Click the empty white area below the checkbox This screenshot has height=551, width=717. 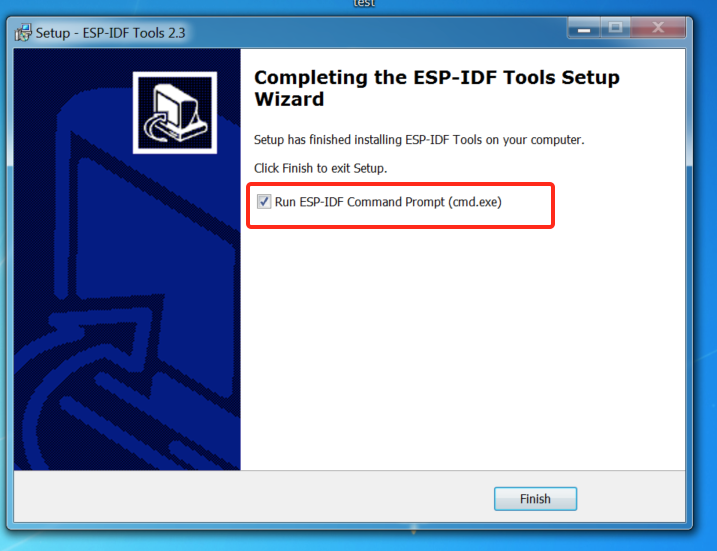462,348
